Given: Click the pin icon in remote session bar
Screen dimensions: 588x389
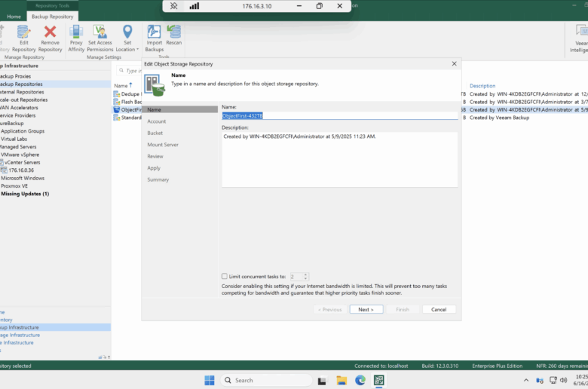Looking at the screenshot, I should click(173, 6).
